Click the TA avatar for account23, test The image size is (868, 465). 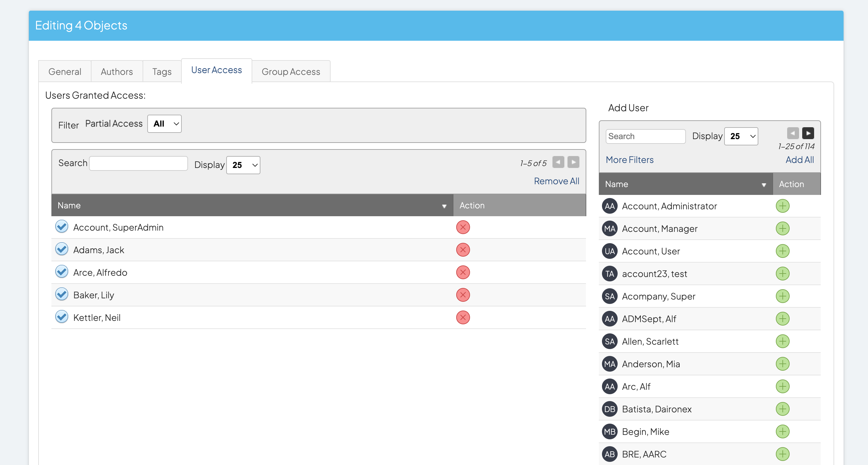click(x=609, y=274)
